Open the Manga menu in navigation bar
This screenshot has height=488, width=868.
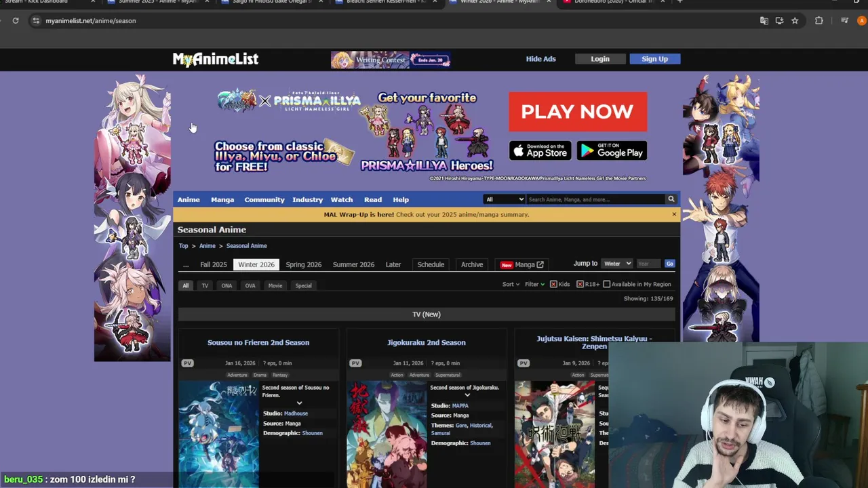222,199
